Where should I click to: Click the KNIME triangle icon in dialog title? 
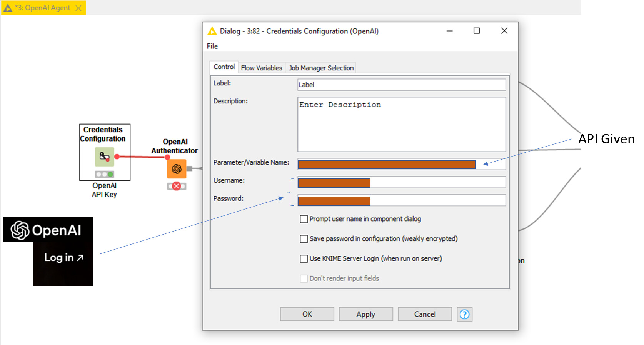click(212, 31)
